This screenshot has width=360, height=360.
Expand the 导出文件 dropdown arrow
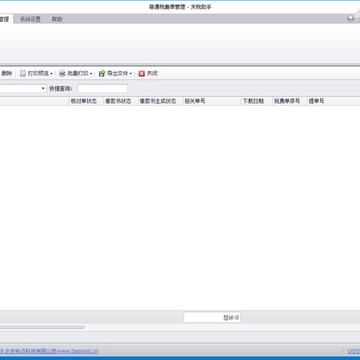click(x=131, y=74)
